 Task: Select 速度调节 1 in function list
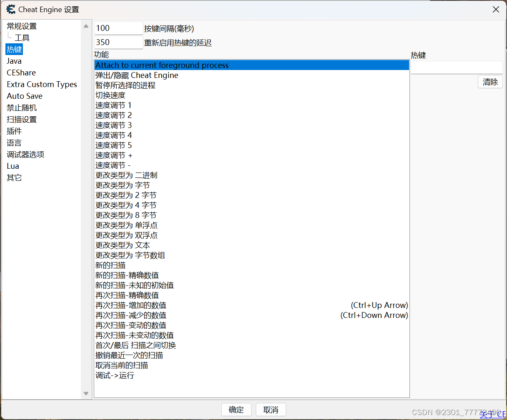coord(252,105)
